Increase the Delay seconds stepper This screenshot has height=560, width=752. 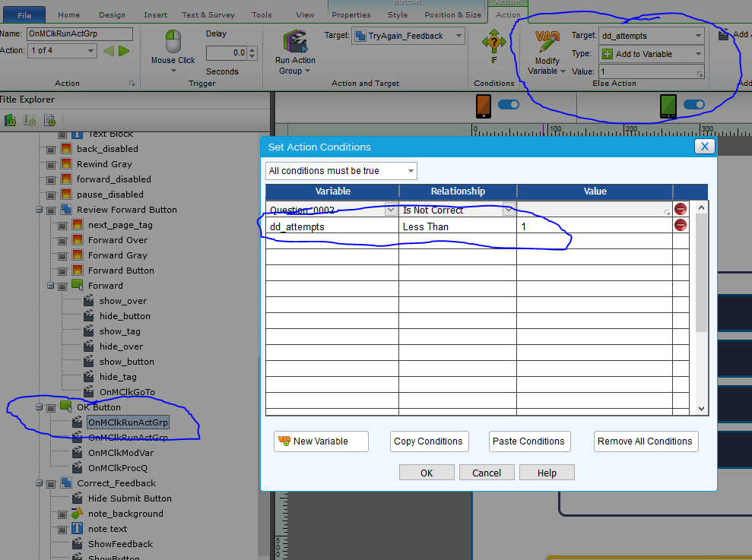coord(252,49)
